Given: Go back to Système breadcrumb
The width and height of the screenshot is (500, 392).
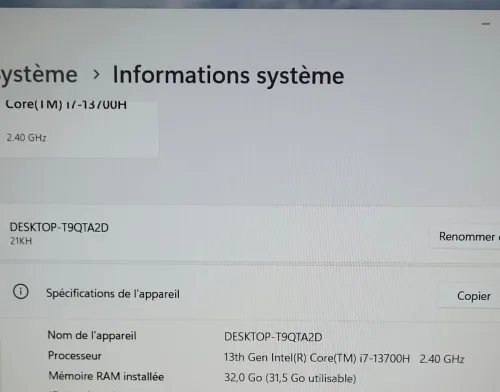Looking at the screenshot, I should [x=38, y=75].
